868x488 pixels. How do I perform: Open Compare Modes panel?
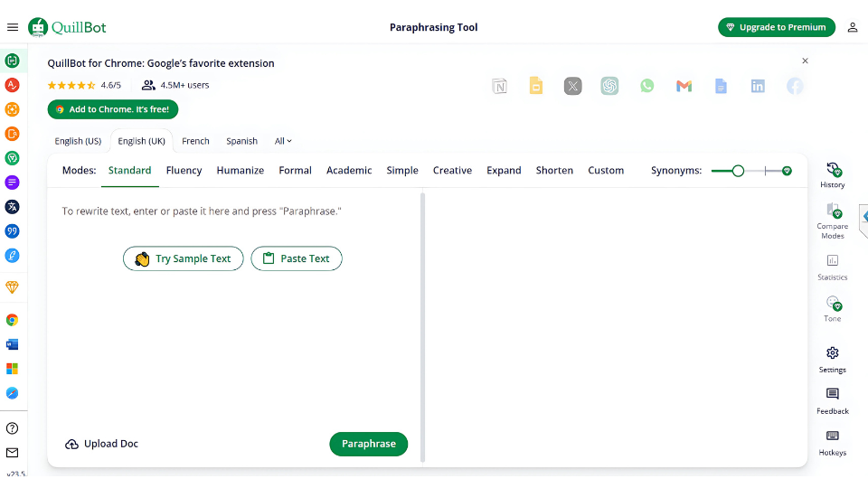click(832, 221)
